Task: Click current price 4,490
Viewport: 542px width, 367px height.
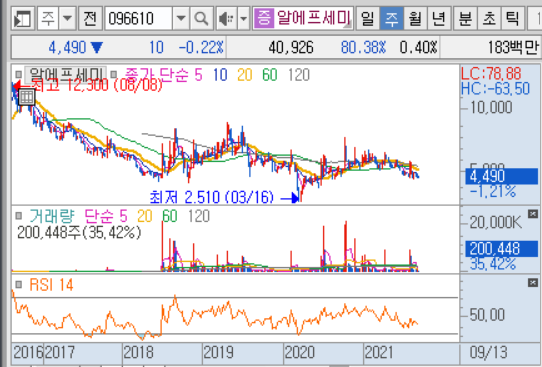Action: coord(67,47)
